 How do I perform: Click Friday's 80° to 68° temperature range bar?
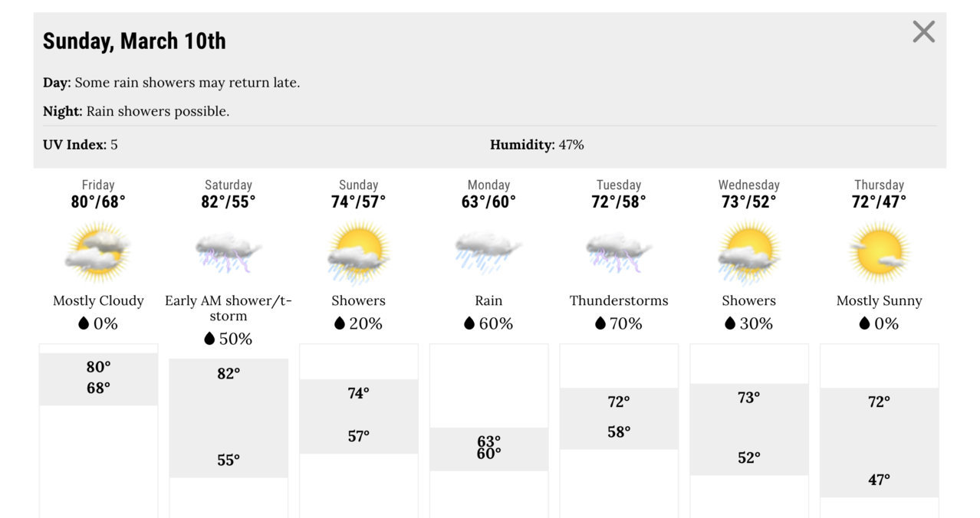pos(98,379)
